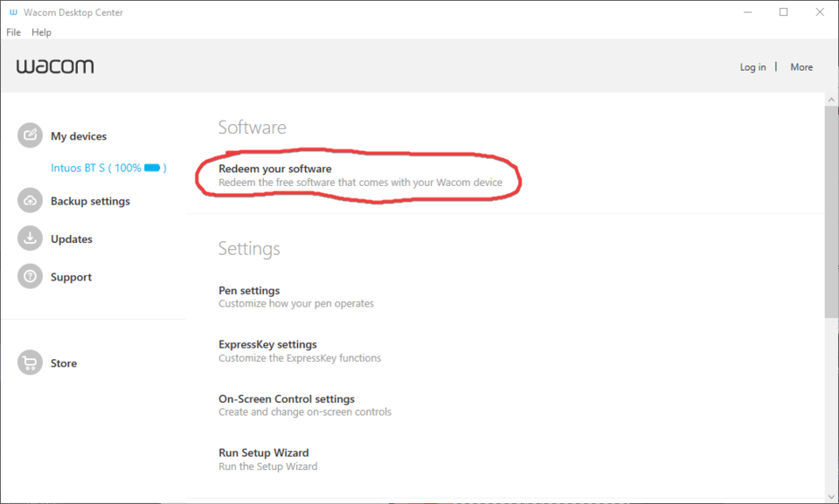Click the scrollbar down arrow
The image size is (839, 504).
click(831, 494)
